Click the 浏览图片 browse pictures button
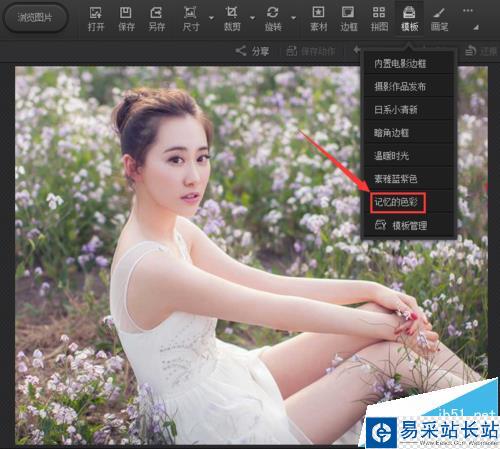The width and height of the screenshot is (500, 449). tap(35, 17)
